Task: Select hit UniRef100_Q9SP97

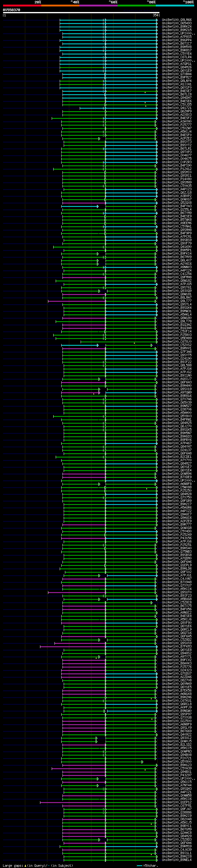Action: coord(177,714)
